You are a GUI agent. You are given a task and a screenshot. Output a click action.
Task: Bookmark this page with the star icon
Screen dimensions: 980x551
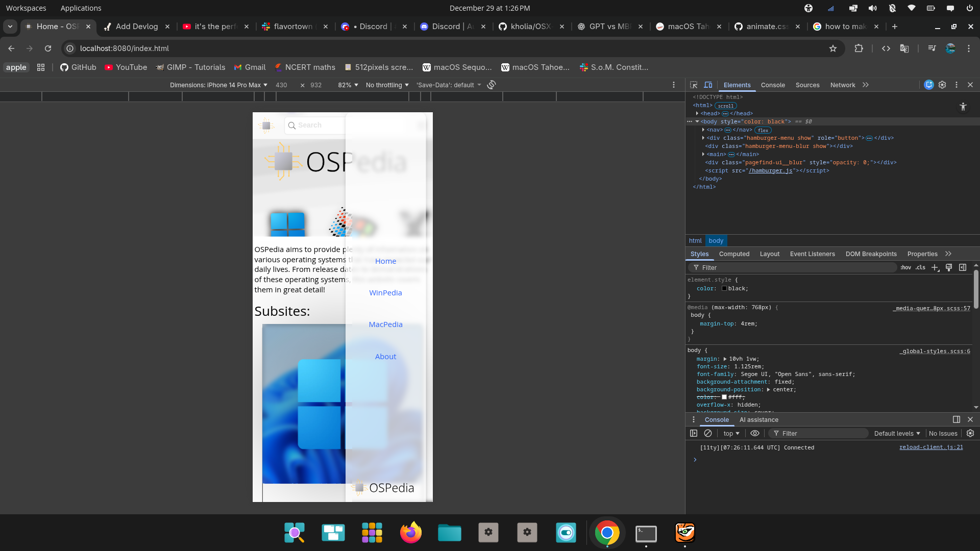[833, 48]
